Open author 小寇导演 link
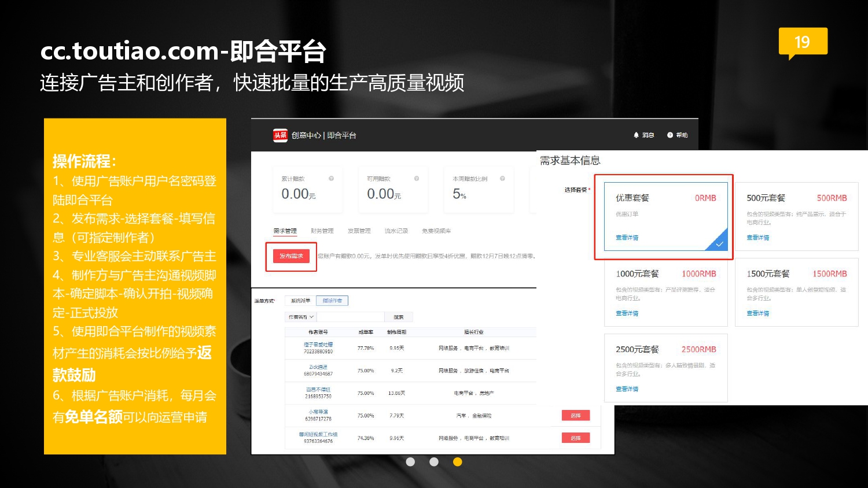This screenshot has height=488, width=868. point(318,412)
